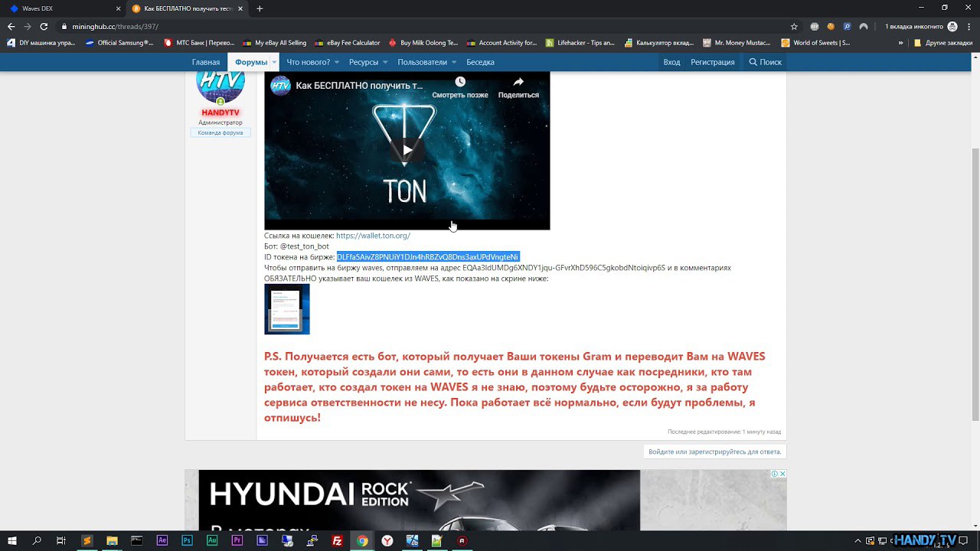Viewport: 980px width, 551px height.
Task: Reload the page with the refresh icon
Action: tap(44, 26)
